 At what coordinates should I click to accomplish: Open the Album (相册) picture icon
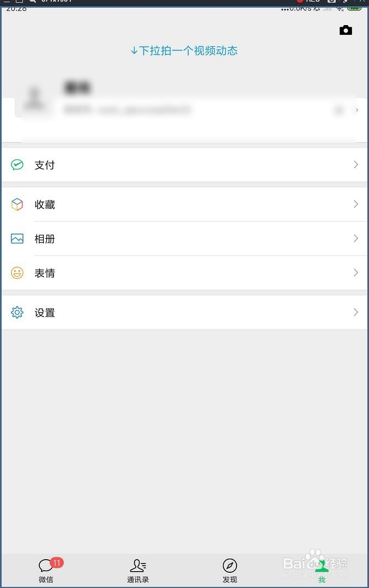17,238
